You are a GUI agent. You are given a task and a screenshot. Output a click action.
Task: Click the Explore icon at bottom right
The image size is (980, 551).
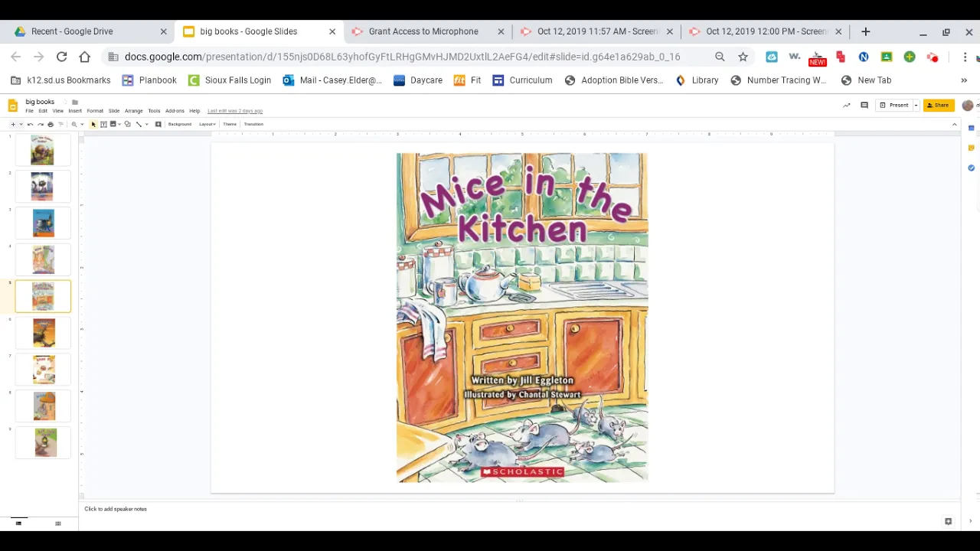click(x=948, y=521)
